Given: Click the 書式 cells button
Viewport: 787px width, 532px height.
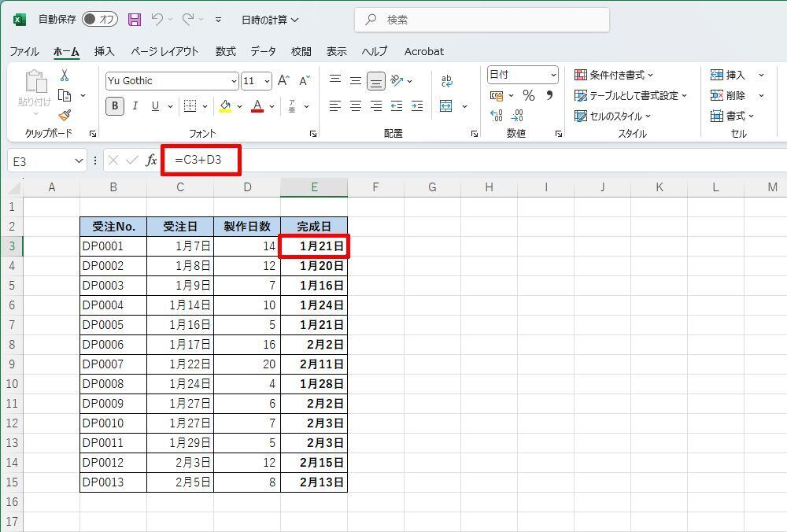Looking at the screenshot, I should pos(732,116).
